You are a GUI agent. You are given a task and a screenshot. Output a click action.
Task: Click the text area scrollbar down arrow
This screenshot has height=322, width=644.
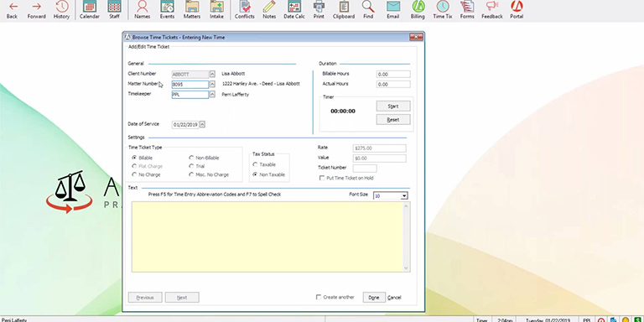click(406, 268)
